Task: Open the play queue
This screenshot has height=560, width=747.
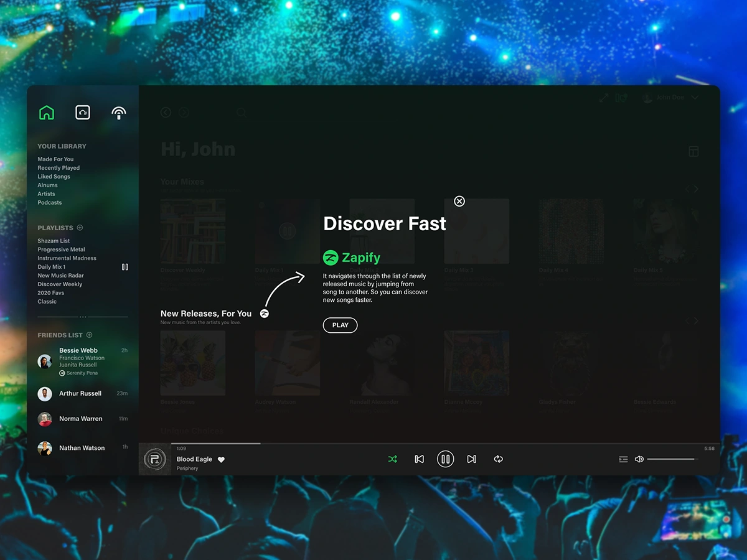Action: point(623,459)
